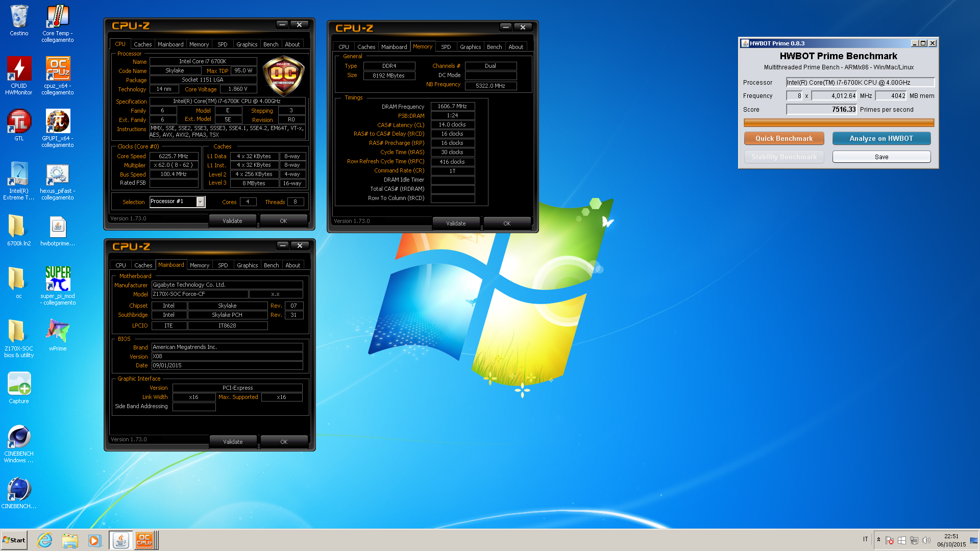Click the HWBOT Prime progress bar

click(x=839, y=122)
